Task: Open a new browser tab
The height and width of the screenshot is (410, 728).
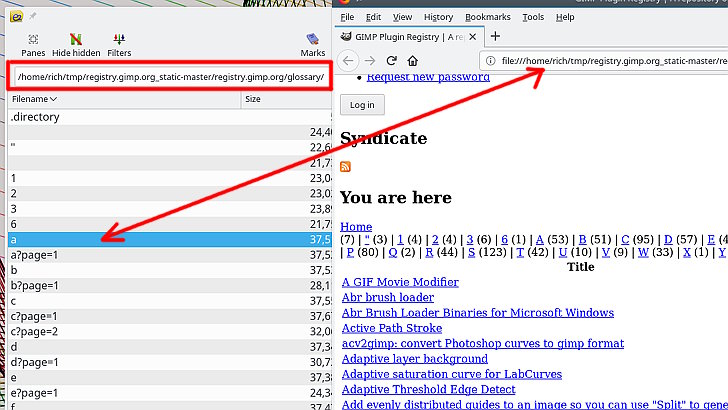Action: pyautogui.click(x=495, y=36)
